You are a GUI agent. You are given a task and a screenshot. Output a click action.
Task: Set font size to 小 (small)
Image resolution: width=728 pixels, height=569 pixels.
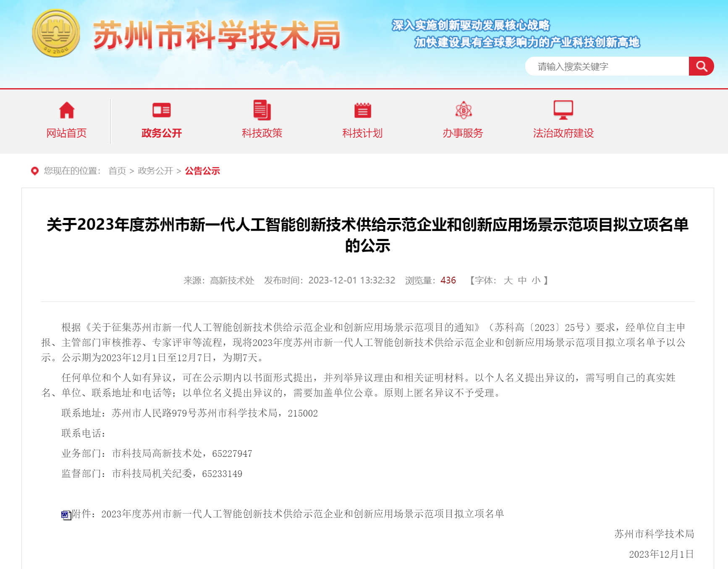point(536,281)
